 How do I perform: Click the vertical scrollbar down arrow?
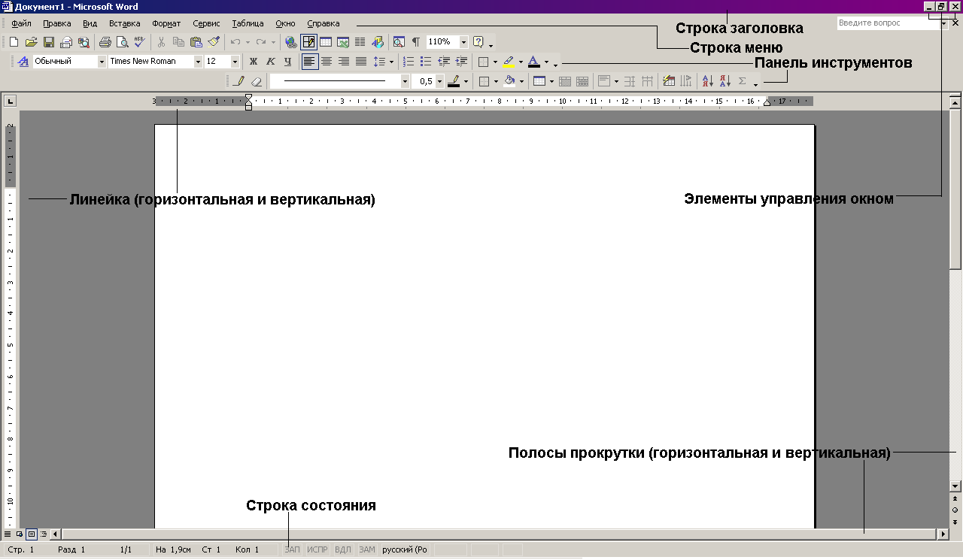[x=955, y=486]
